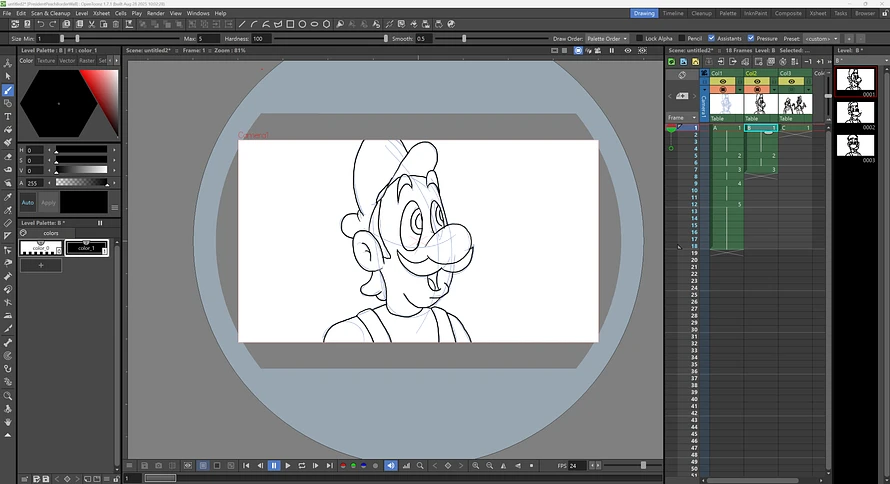
Task: Select the Eraser tool
Action: [8, 156]
